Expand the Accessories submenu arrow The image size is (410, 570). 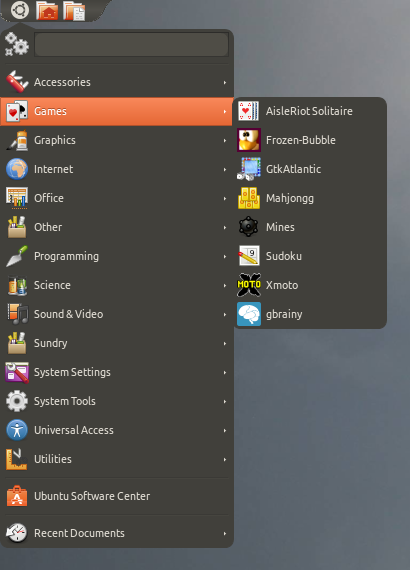[225, 83]
